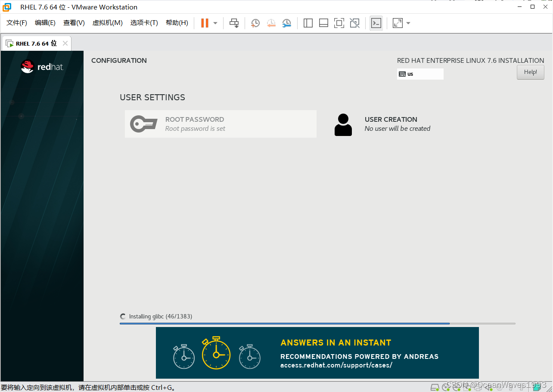Click the teal message log icon in status bar
Screen dimensions: 553x392
tap(537, 387)
